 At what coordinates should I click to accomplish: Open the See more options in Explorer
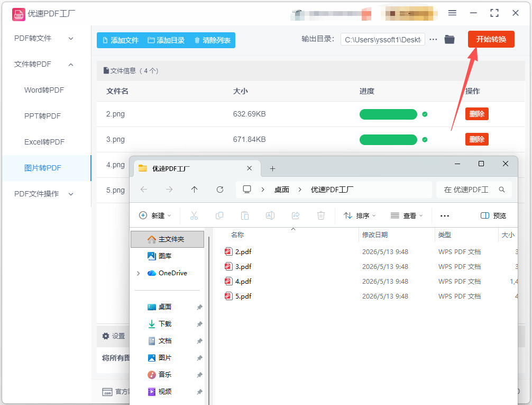click(x=444, y=216)
